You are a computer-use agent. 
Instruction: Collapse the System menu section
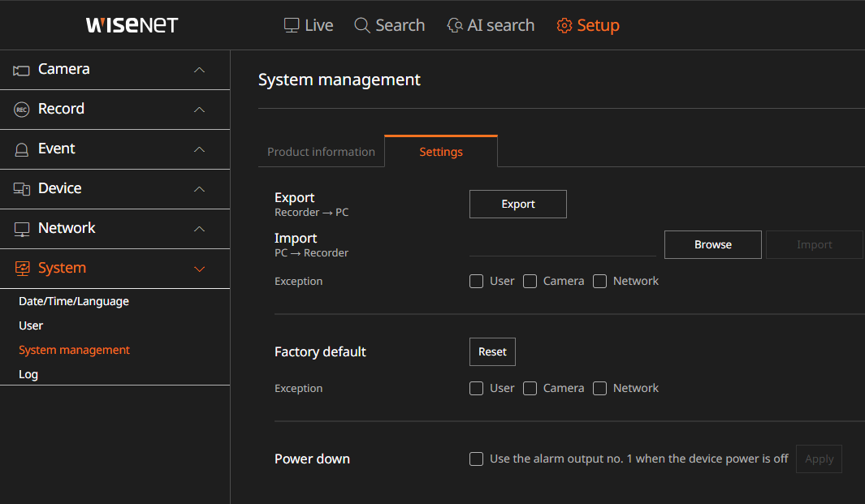tap(199, 268)
